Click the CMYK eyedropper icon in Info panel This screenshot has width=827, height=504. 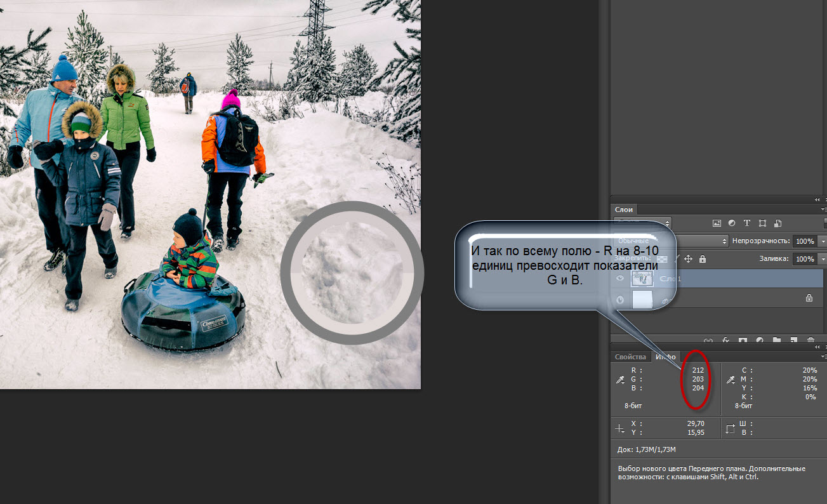pos(731,380)
